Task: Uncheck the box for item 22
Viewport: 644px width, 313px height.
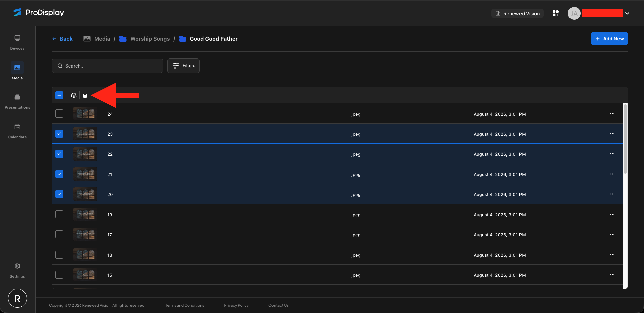Action: 59,154
